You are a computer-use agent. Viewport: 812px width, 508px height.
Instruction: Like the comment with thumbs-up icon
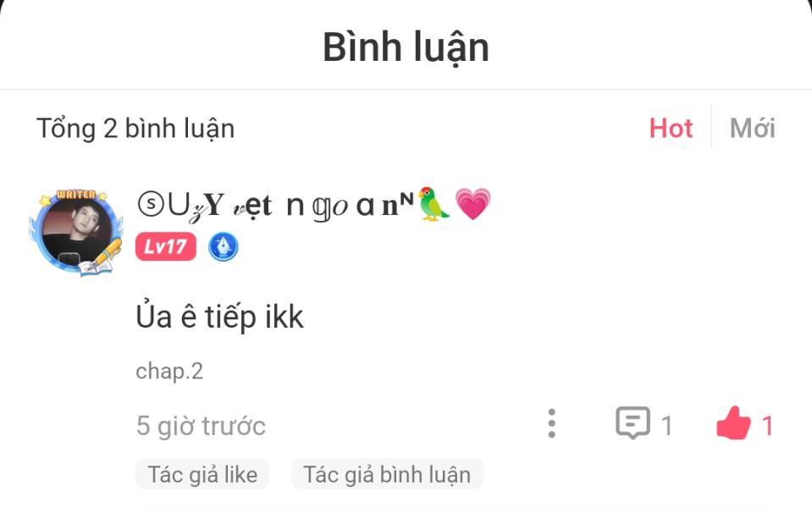coord(733,423)
